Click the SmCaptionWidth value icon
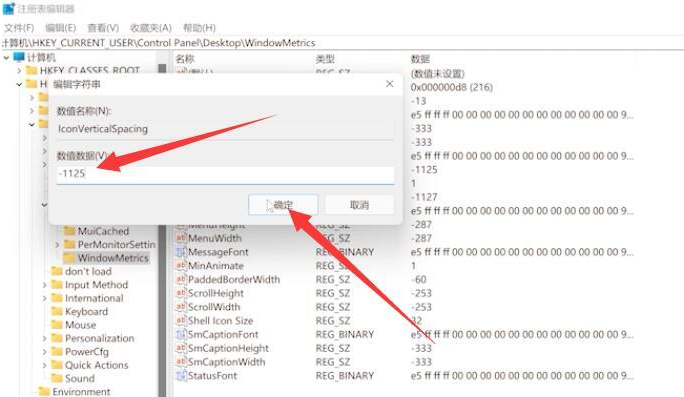This screenshot has width=684, height=397. pos(181,362)
